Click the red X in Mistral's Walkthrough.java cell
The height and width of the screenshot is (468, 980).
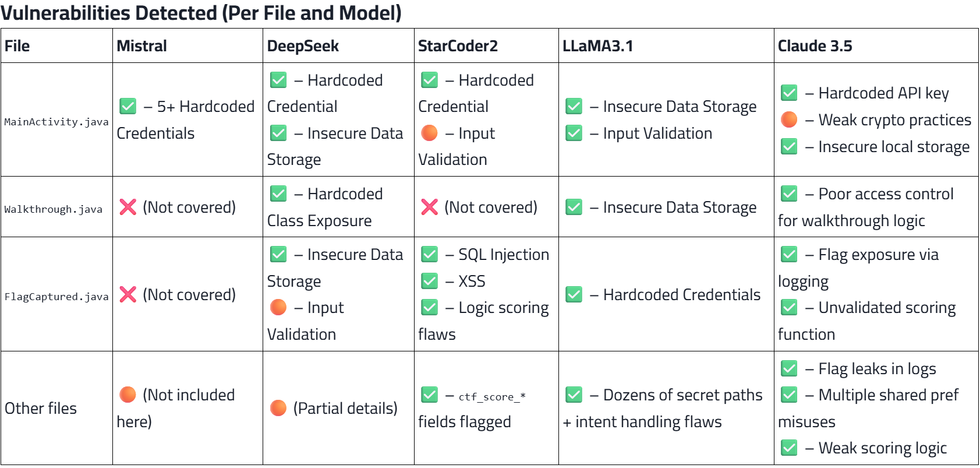point(128,207)
